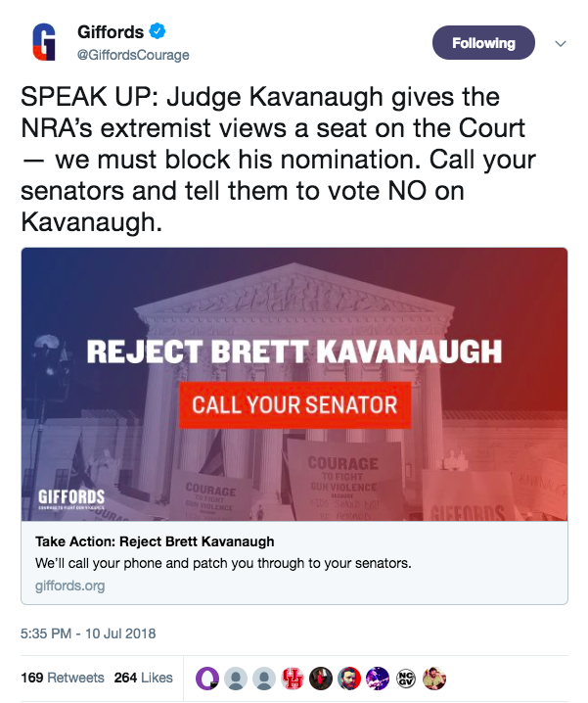Click the red CALL YOUR SENATOR banner
Viewport: 588px width, 703px height.
[294, 404]
